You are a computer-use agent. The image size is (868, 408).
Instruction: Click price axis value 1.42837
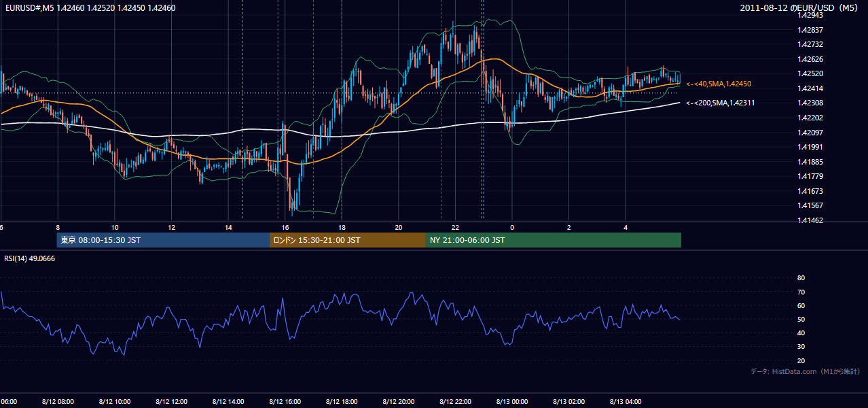point(811,30)
